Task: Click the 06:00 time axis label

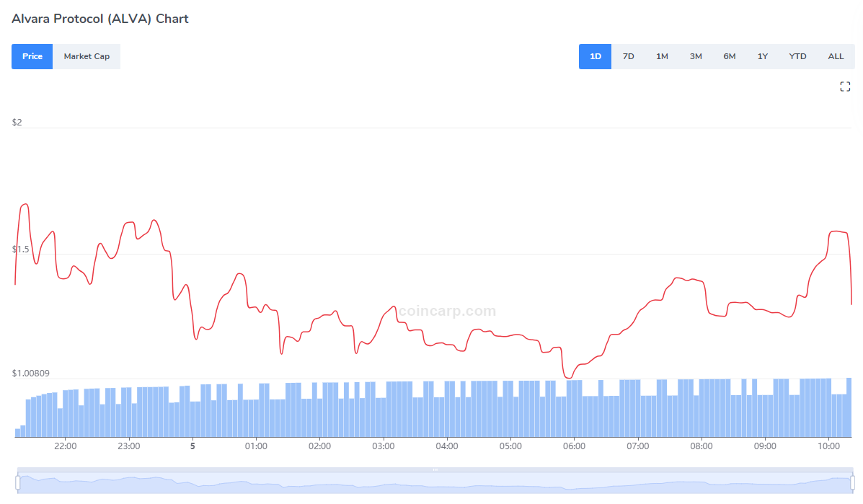Action: click(x=574, y=446)
